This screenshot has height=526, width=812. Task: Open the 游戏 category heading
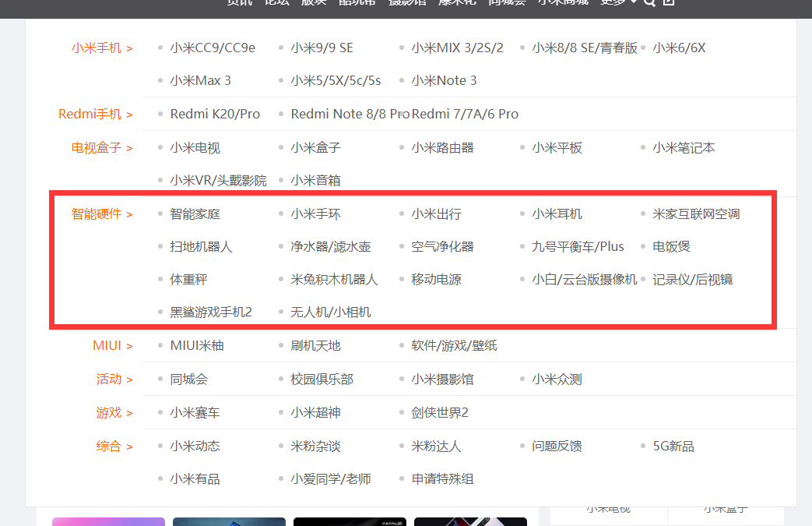114,413
